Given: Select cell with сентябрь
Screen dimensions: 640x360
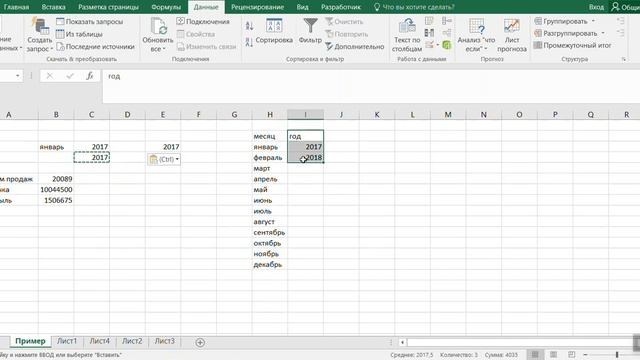Looking at the screenshot, I should coord(270,233).
